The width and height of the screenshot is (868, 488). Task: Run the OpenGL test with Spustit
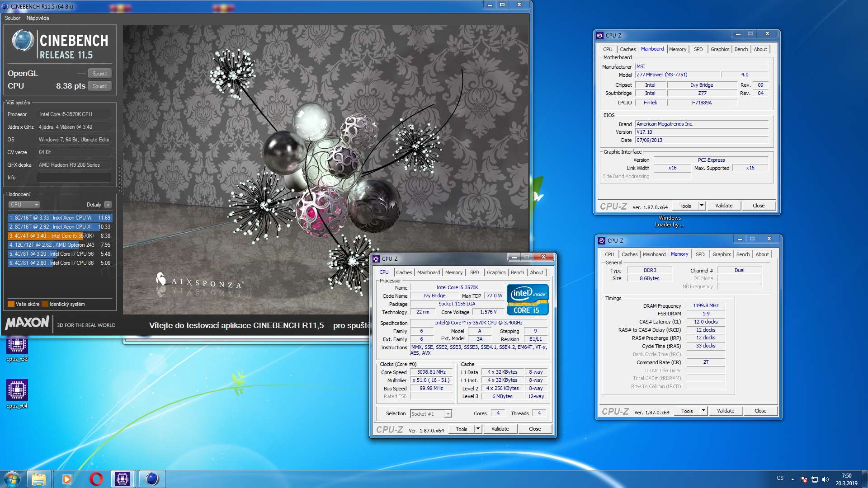(99, 73)
